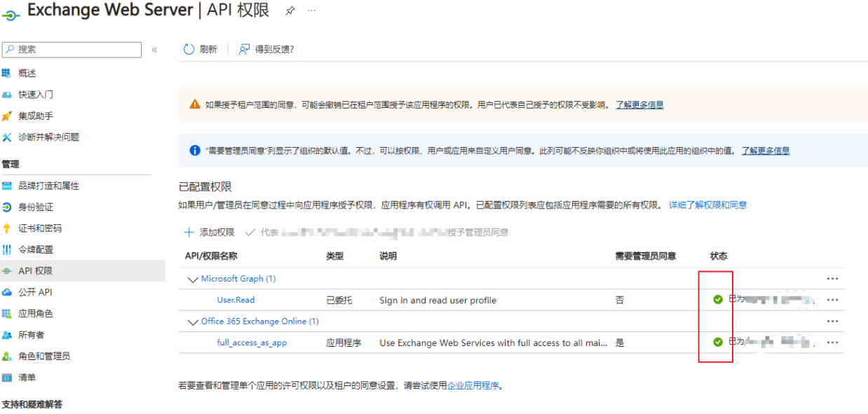Open 证书和密码 in the sidebar
Screen dimensions: 868x414
40,228
